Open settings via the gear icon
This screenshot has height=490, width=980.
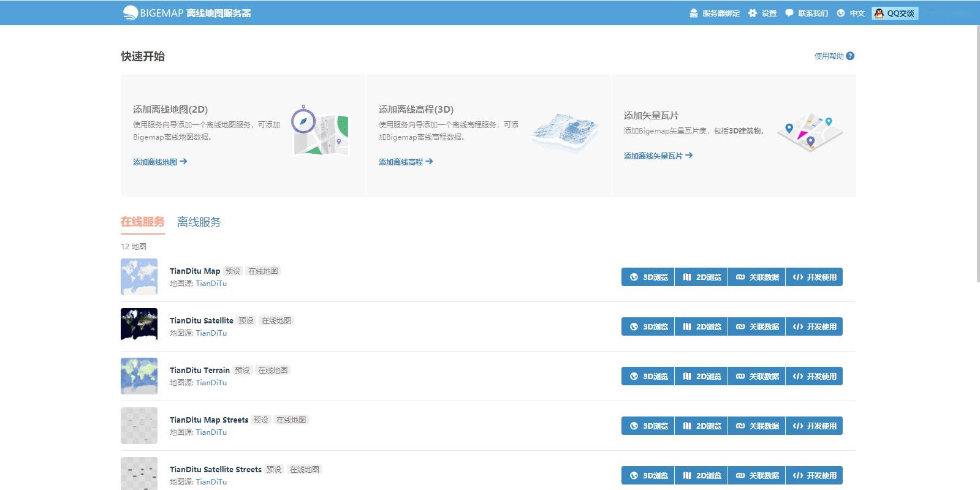753,13
